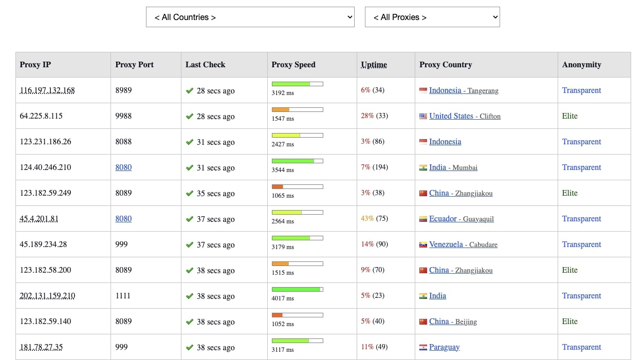Screen dimensions: 644x360
Task: Click the green checkmark for the 28 secs check
Action: tap(190, 90)
